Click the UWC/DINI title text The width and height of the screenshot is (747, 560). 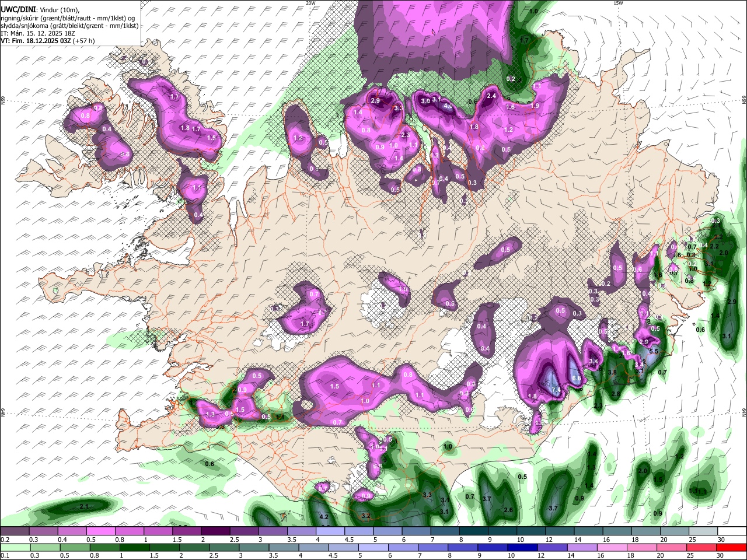point(18,10)
